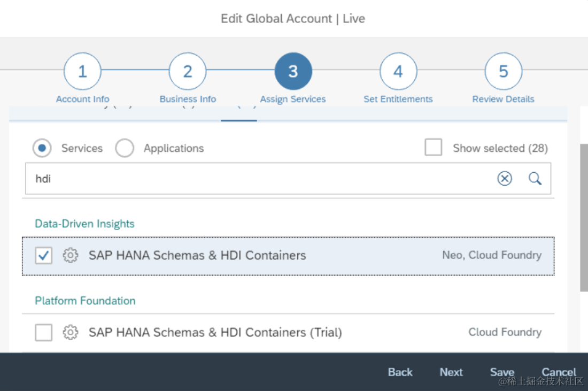Click gear icon beside the checked HDI Containers service
This screenshot has width=588, height=391.
70,256
